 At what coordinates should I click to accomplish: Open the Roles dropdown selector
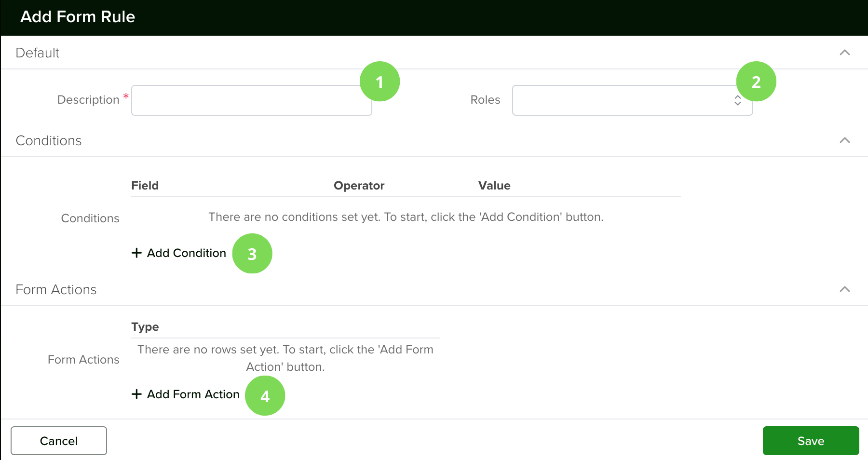point(632,100)
